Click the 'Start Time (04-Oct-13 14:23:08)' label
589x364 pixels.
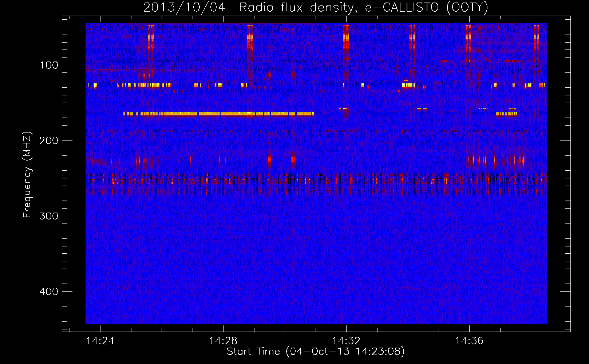[316, 352]
